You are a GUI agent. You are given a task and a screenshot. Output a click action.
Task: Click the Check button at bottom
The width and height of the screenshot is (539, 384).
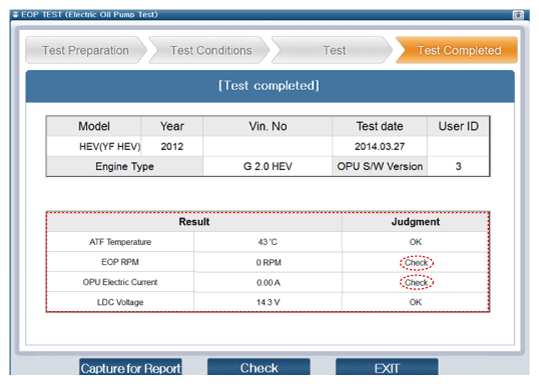[x=258, y=367]
